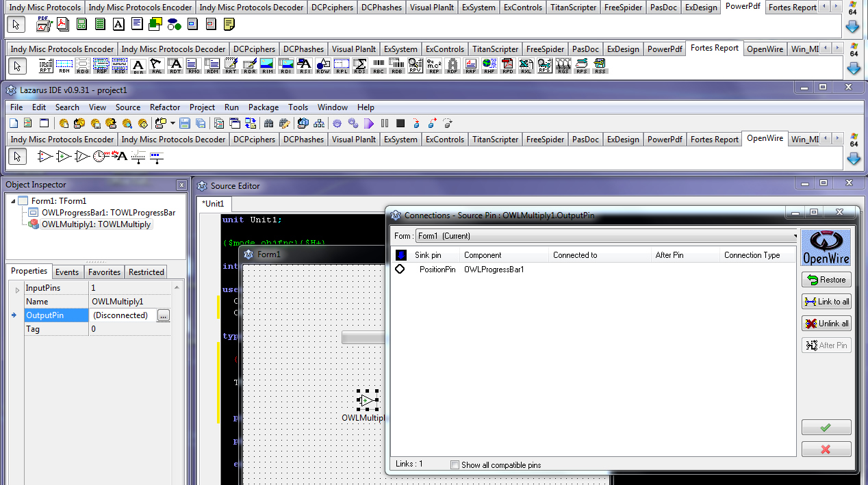868x485 pixels.
Task: Click the Save All toolbar icon
Action: (200, 124)
